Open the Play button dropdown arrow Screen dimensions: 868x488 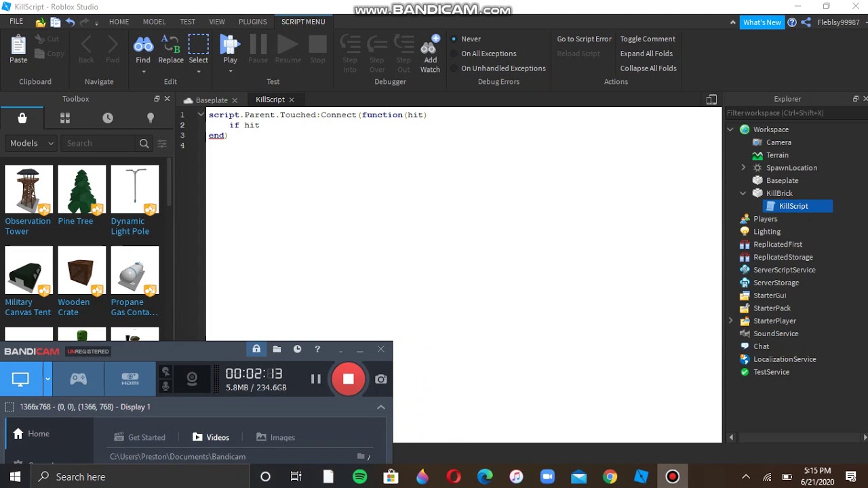coord(231,71)
